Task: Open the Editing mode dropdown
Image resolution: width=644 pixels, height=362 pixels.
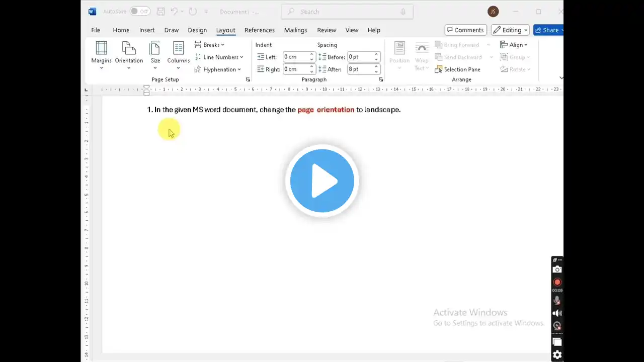Action: (x=510, y=30)
